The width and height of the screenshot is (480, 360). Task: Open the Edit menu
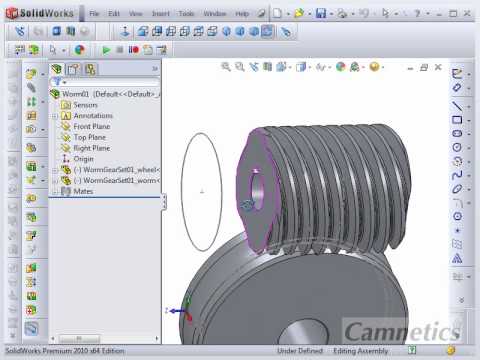pos(114,14)
